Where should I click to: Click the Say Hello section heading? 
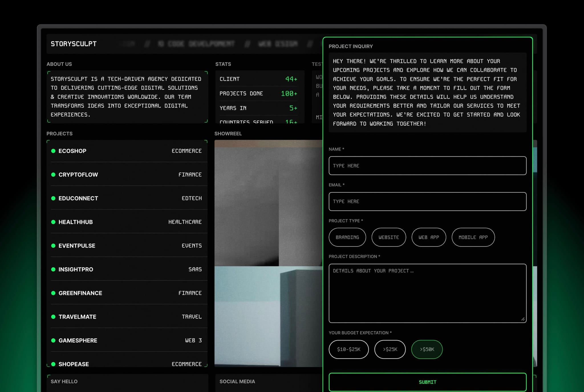[64, 381]
